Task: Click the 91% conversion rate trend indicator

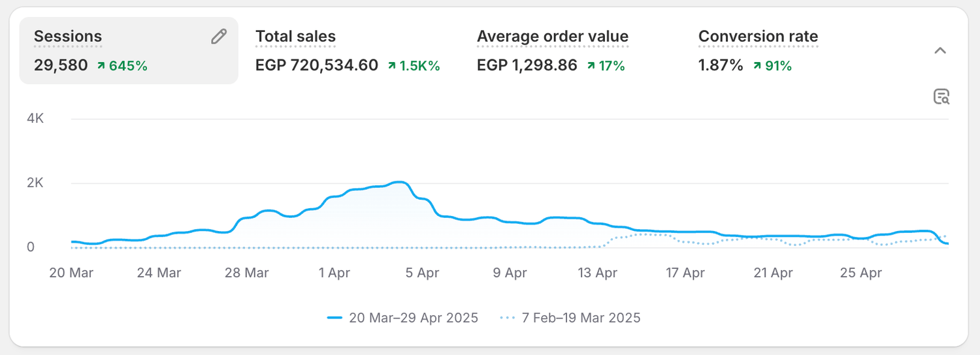Action: pos(772,65)
